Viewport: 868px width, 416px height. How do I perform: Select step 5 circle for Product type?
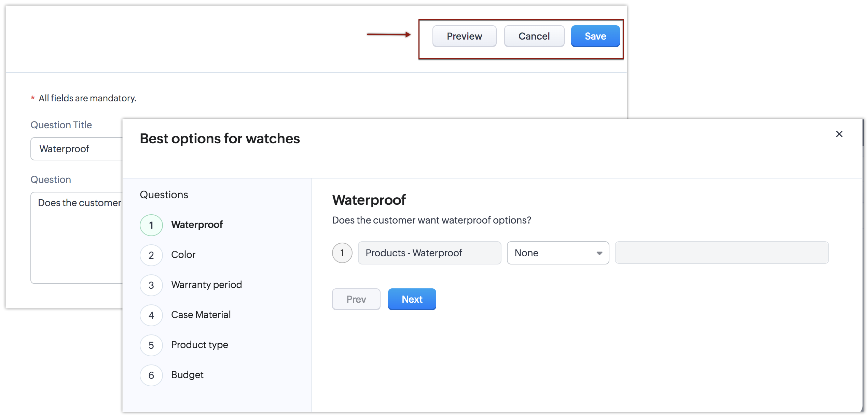click(151, 345)
